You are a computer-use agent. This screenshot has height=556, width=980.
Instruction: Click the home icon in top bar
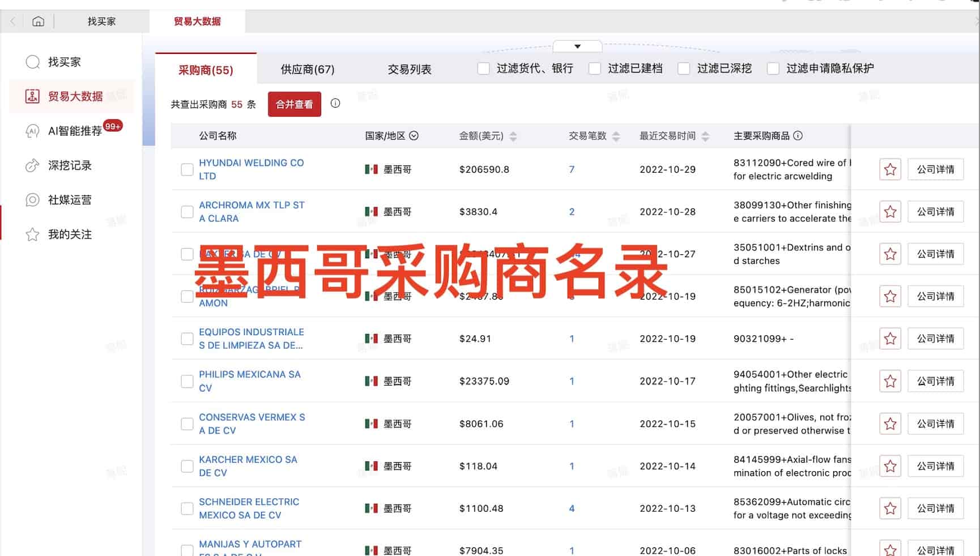pos(38,22)
